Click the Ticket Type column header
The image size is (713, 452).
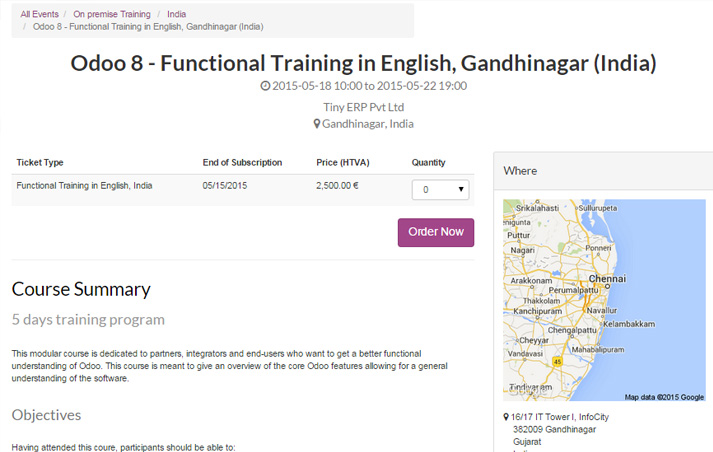pyautogui.click(x=40, y=163)
